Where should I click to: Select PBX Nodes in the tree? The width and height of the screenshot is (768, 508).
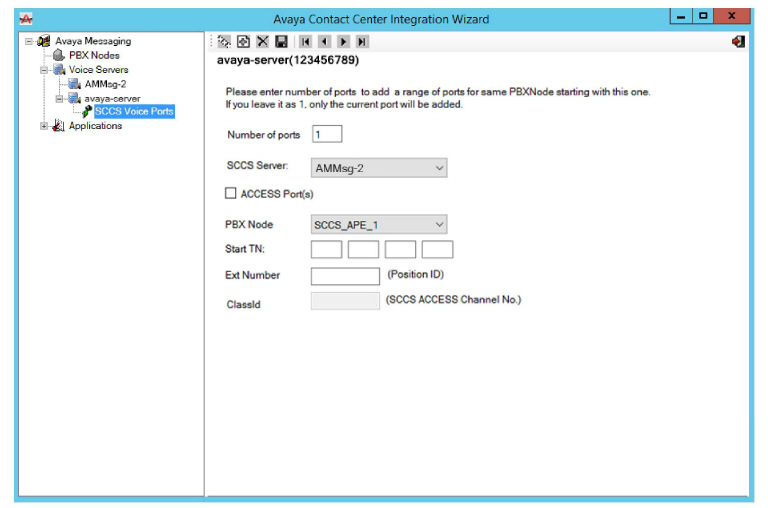click(x=94, y=55)
